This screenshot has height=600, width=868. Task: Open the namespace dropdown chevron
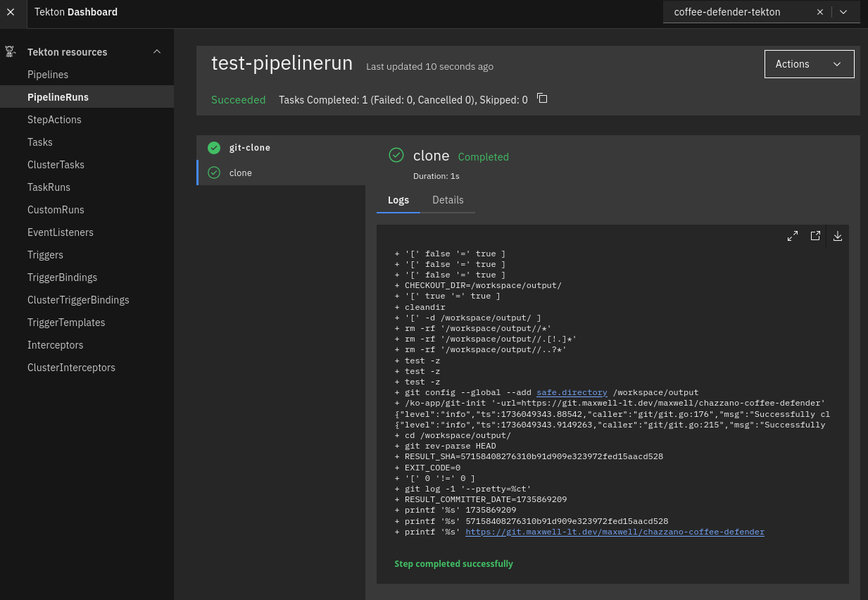pos(843,12)
